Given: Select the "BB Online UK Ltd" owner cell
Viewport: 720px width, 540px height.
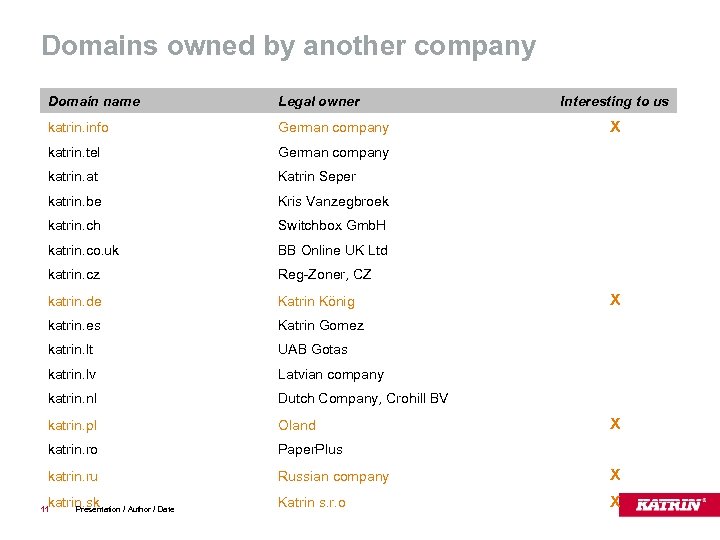Looking at the screenshot, I should 332,250.
